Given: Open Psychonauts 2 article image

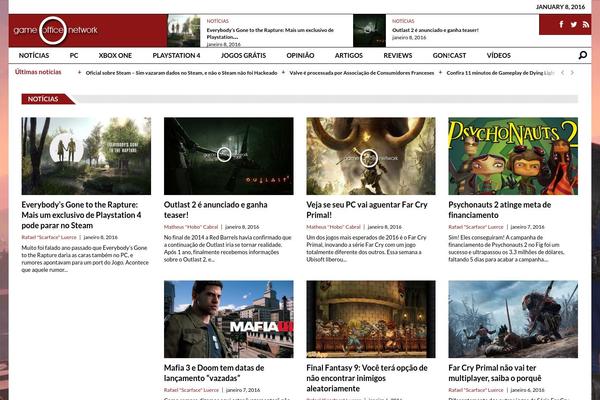Looking at the screenshot, I should point(513,156).
